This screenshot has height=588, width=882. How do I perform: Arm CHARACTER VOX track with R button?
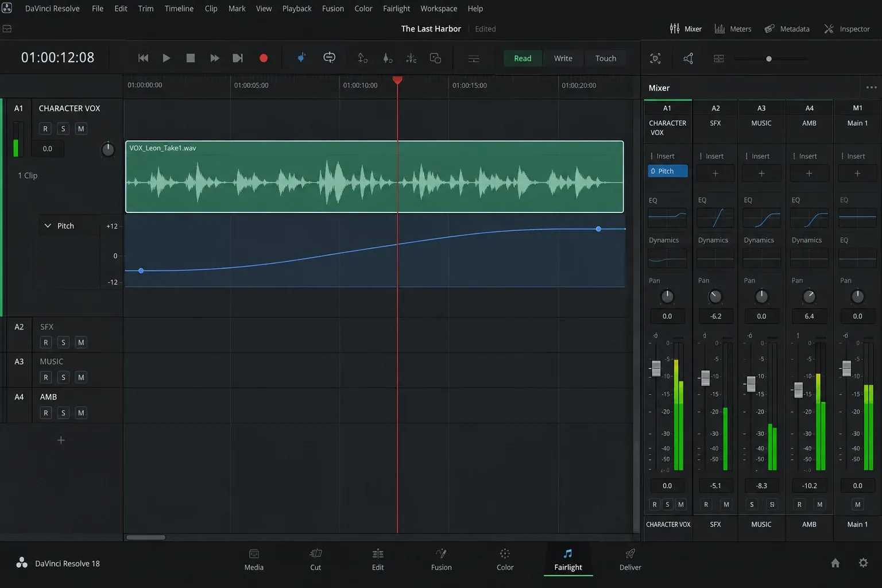[x=45, y=129]
